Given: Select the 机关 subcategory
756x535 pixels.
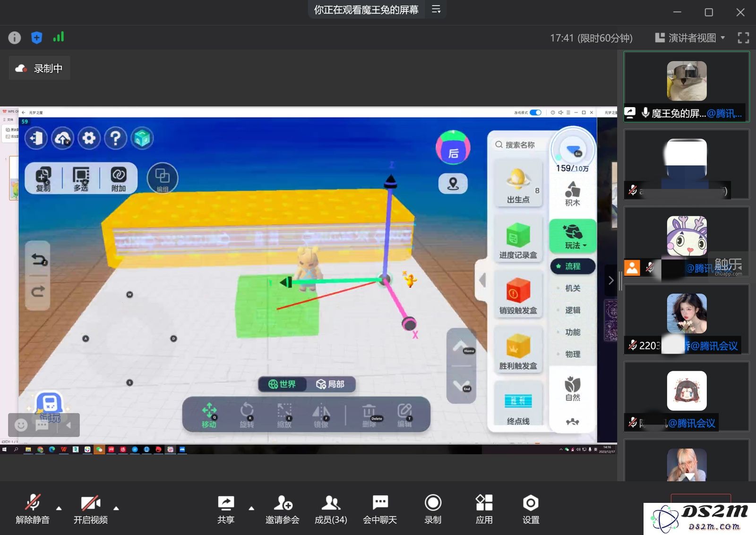Looking at the screenshot, I should pos(573,288).
